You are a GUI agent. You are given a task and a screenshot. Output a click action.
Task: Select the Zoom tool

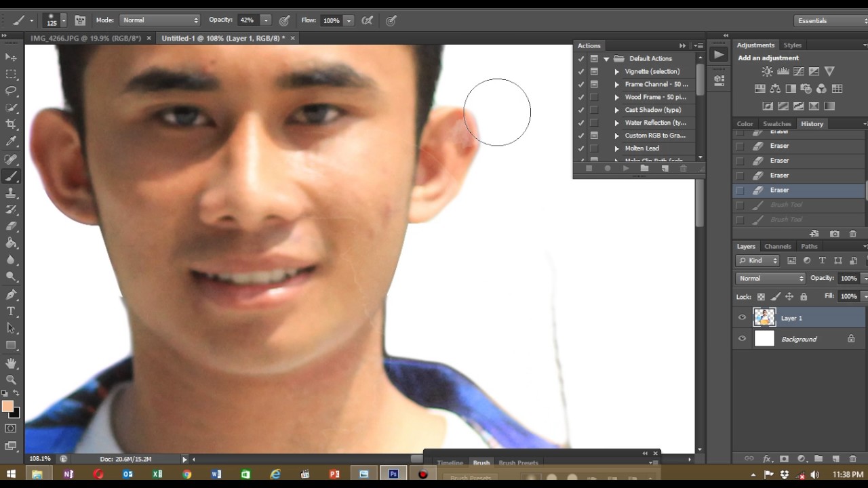[11, 380]
